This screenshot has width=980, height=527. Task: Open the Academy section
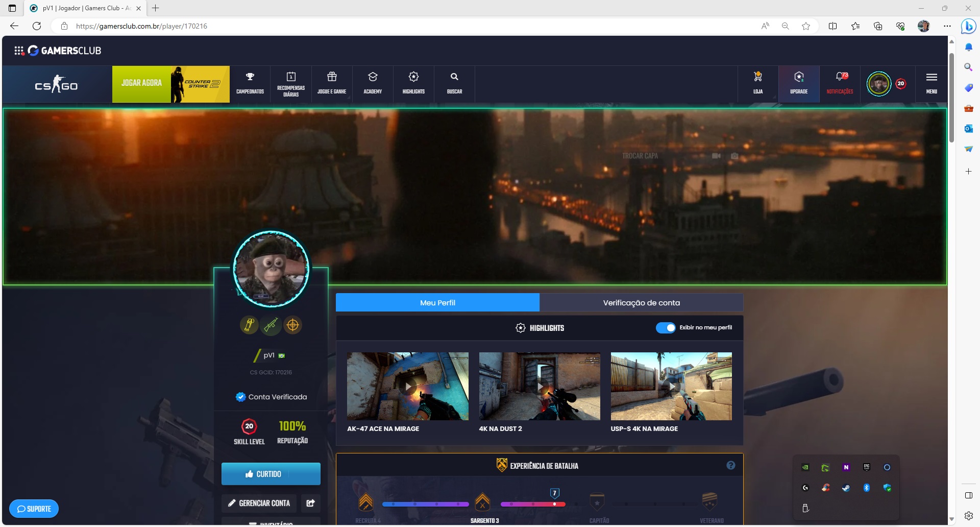point(373,84)
